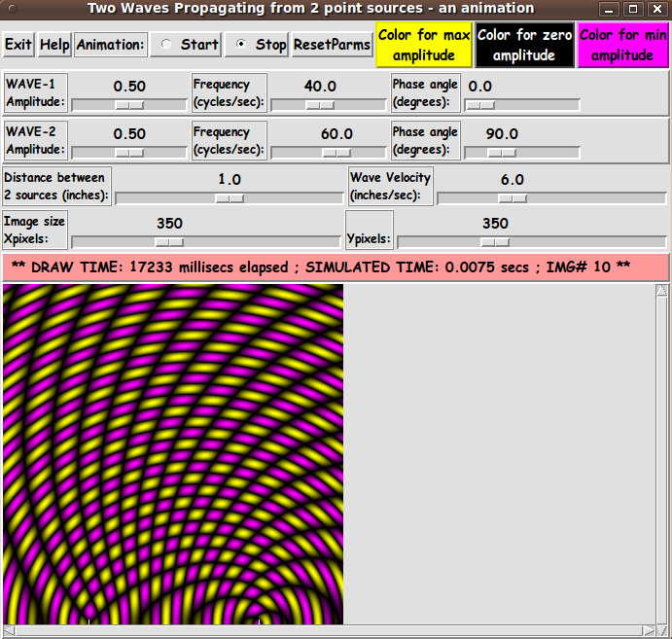Click the WAVE-2 Amplitude label
672x639 pixels.
click(36, 140)
